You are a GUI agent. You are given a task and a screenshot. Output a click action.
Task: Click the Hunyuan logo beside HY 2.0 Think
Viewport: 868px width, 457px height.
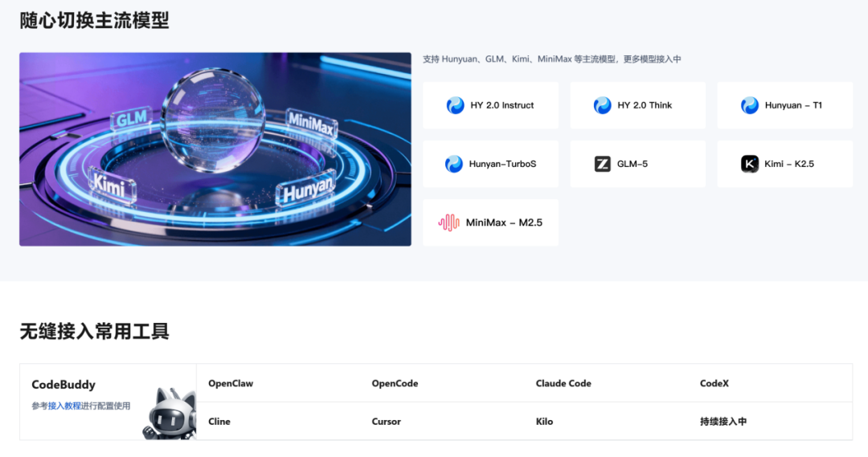(602, 105)
